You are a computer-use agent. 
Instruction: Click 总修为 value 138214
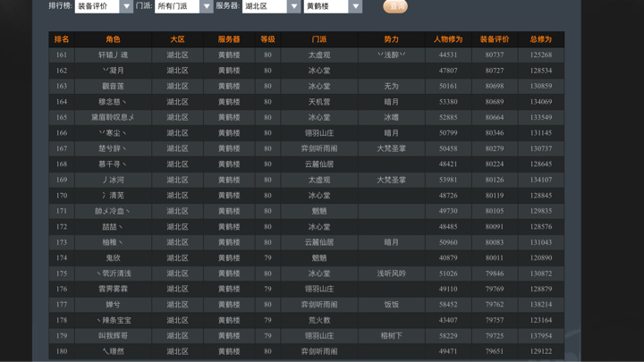[541, 305]
